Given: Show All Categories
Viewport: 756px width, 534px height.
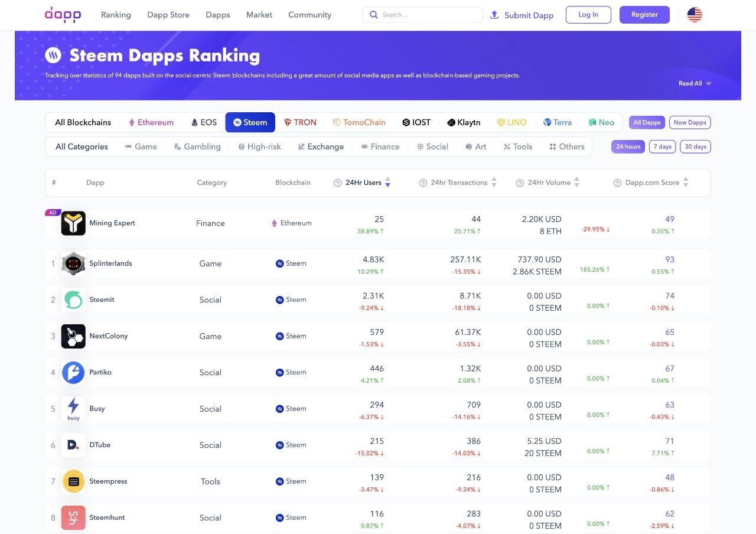Looking at the screenshot, I should click(x=82, y=146).
